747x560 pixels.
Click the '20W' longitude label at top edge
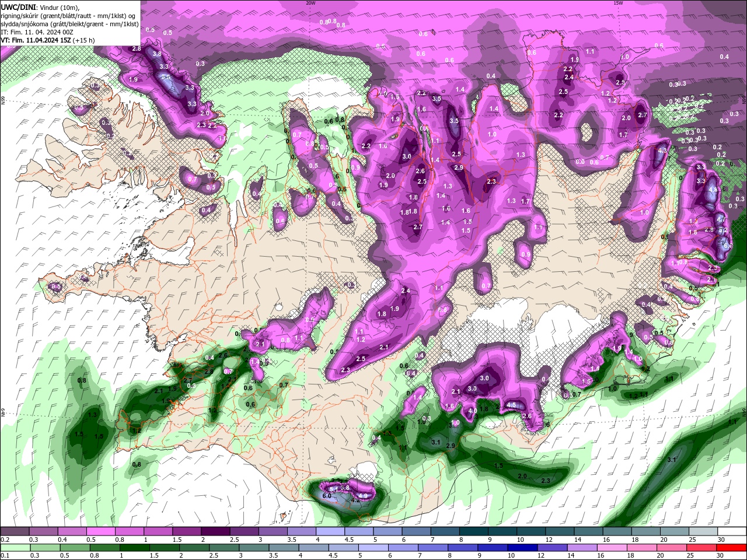pyautogui.click(x=311, y=3)
